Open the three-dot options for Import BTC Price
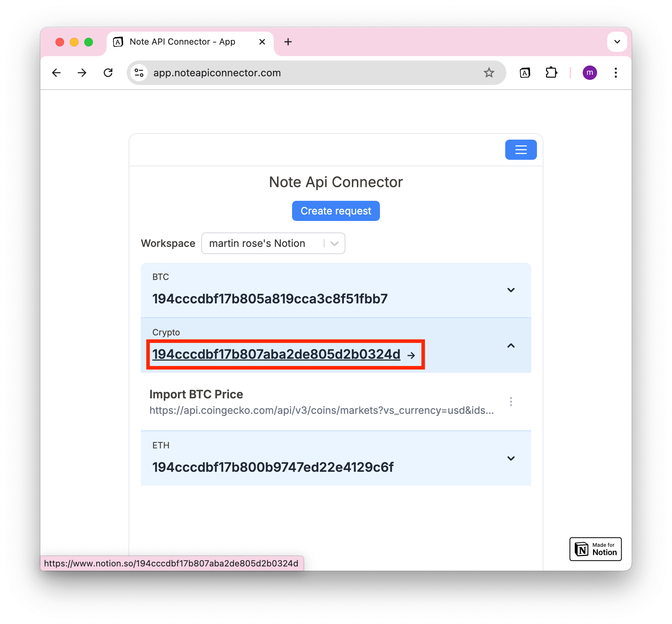The width and height of the screenshot is (672, 624). pos(511,402)
